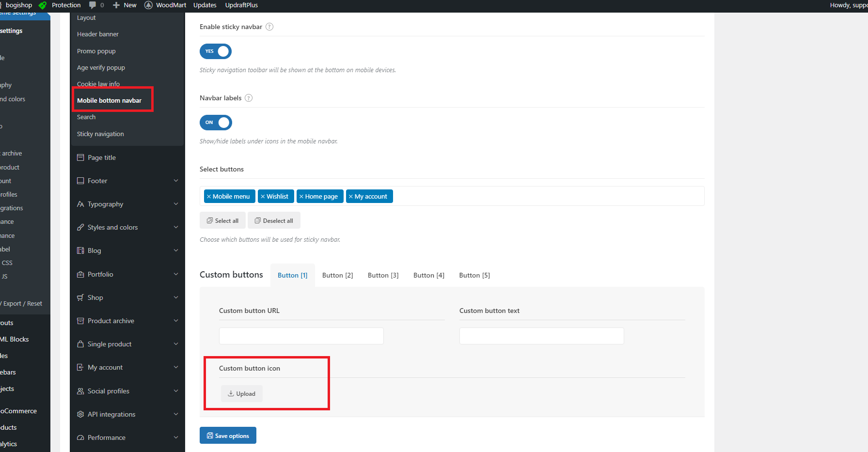Expand the Social profiles chevron
Image resolution: width=868 pixels, height=452 pixels.
click(x=176, y=391)
